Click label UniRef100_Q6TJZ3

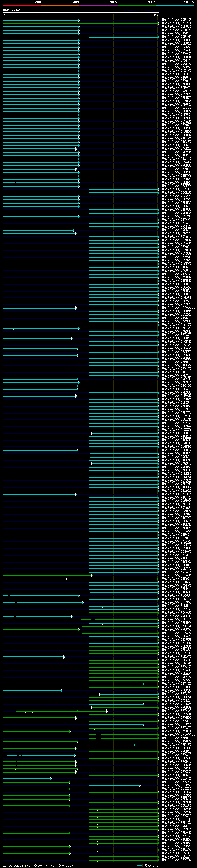point(177,684)
